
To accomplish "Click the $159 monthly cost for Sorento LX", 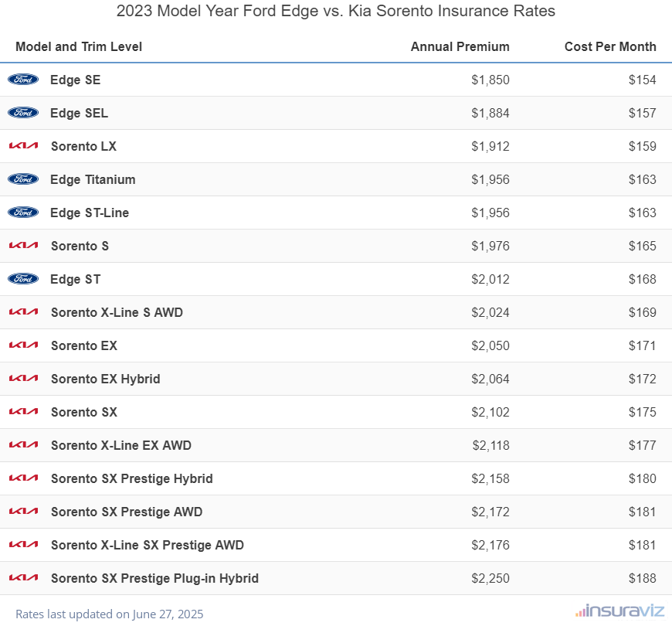I will tap(642, 146).
